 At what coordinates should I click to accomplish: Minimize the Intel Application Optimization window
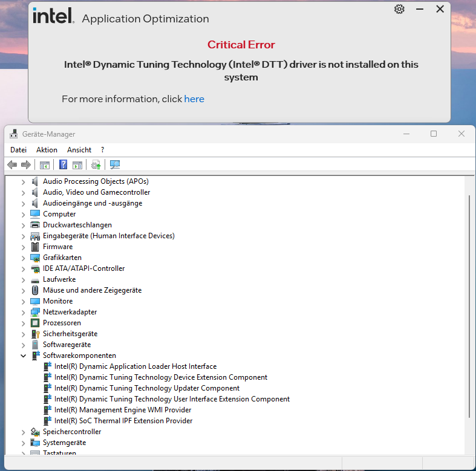pyautogui.click(x=420, y=10)
